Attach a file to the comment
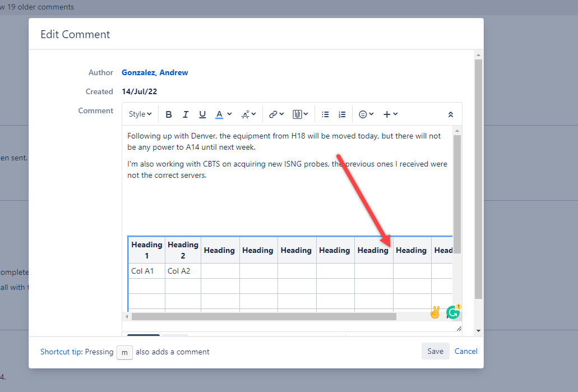 pyautogui.click(x=297, y=114)
